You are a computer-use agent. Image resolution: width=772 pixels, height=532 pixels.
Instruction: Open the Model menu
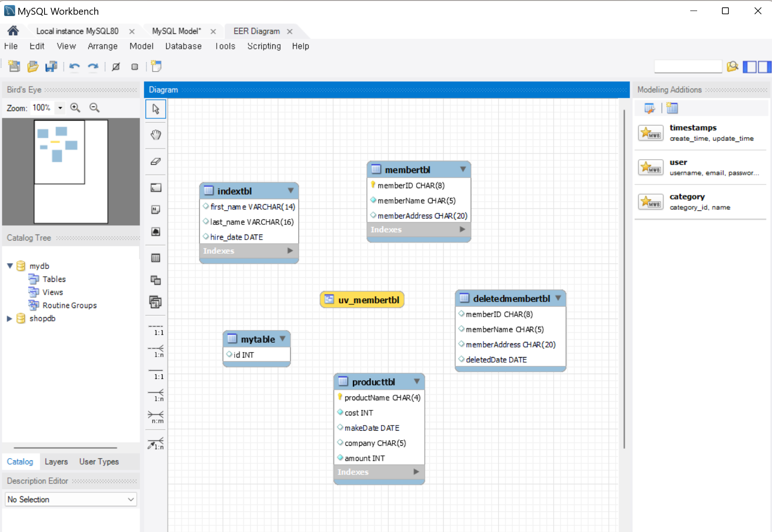141,46
